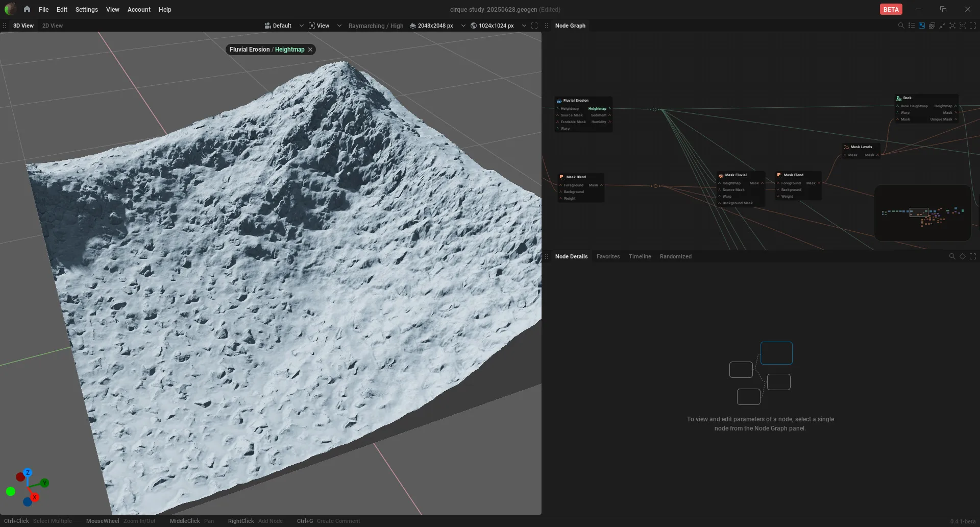The width and height of the screenshot is (980, 527).
Task: Switch to the 2D View tab
Action: (x=53, y=26)
